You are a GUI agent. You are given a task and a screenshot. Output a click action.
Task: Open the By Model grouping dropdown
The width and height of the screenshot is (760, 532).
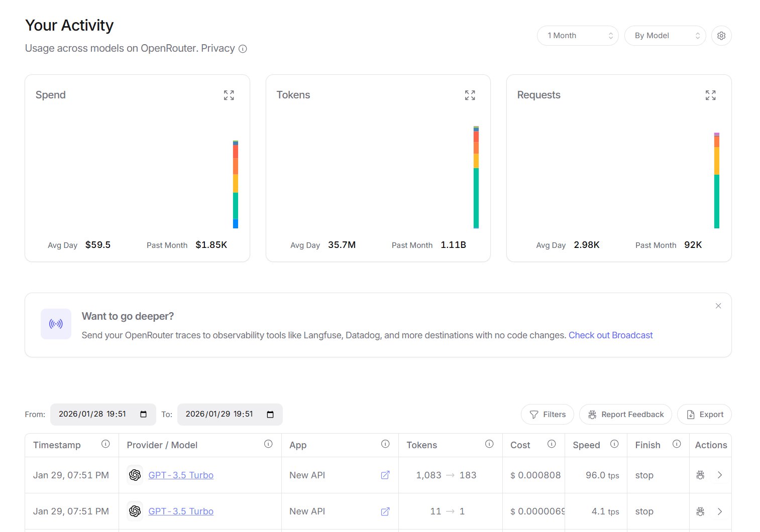[x=665, y=36]
